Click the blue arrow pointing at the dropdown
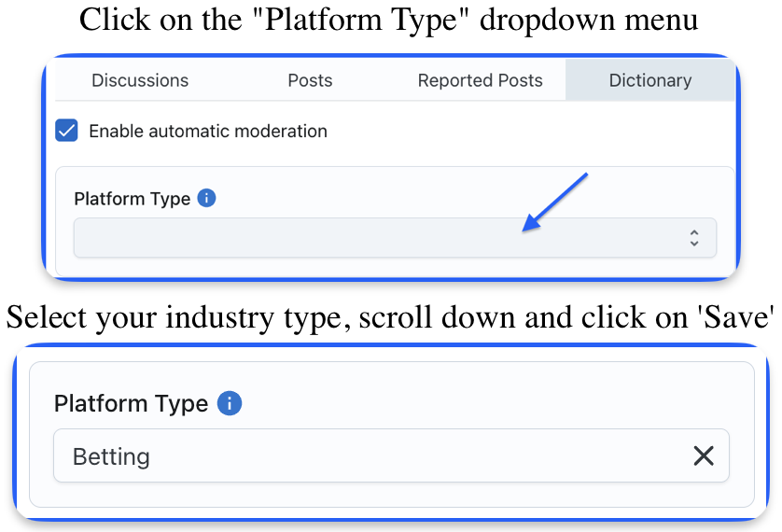782x532 pixels. pos(555,203)
